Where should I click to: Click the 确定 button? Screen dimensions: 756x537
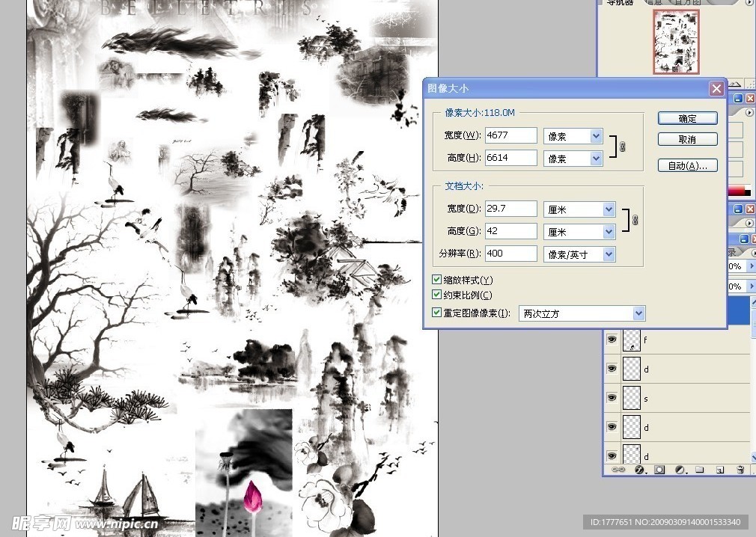tap(687, 118)
